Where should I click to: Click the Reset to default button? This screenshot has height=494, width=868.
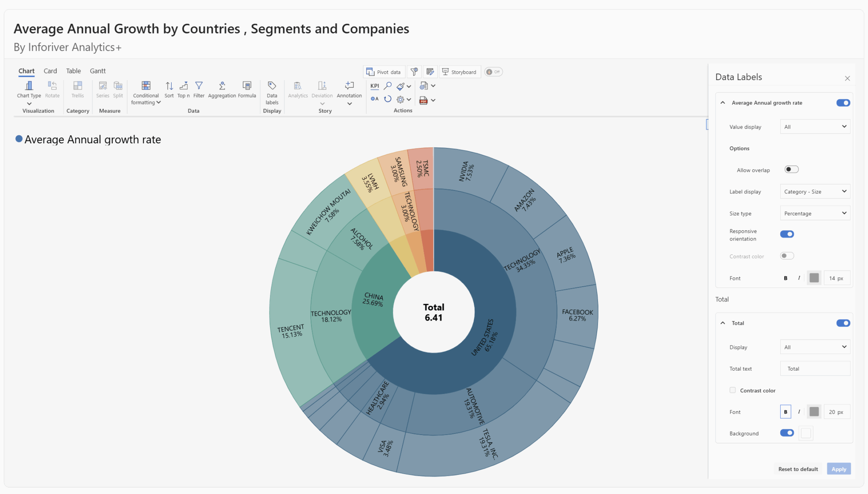point(798,469)
